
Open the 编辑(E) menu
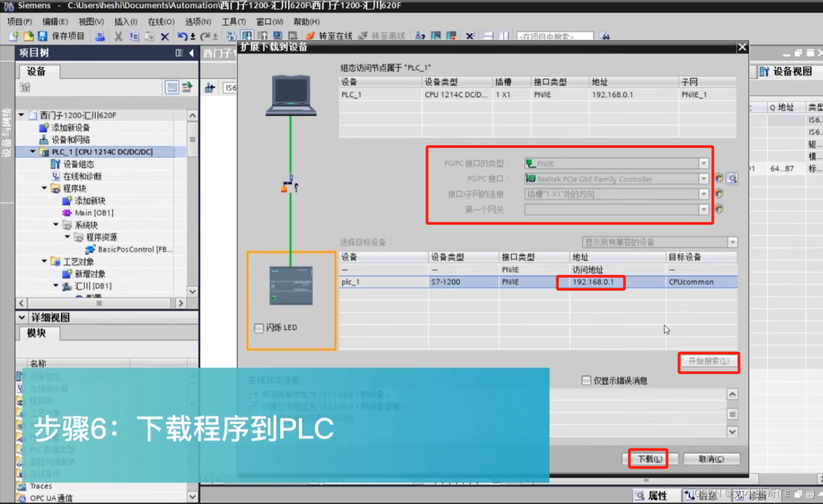click(x=55, y=22)
